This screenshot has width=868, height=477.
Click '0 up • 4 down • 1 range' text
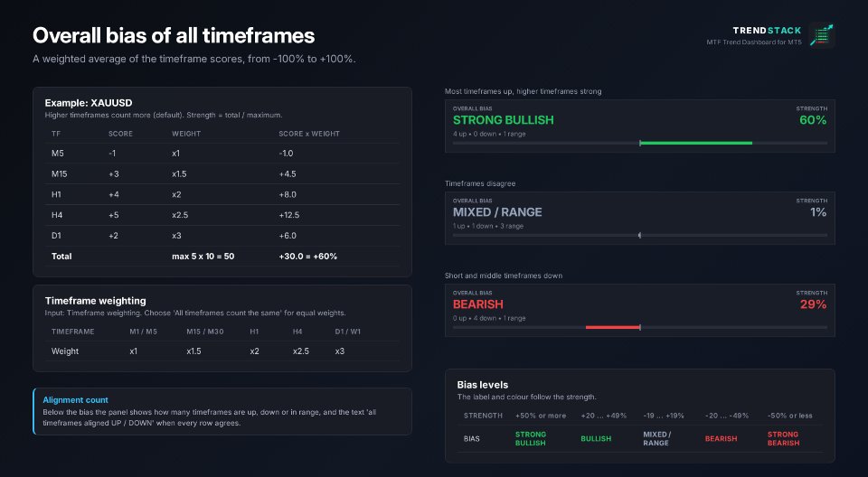(x=489, y=318)
